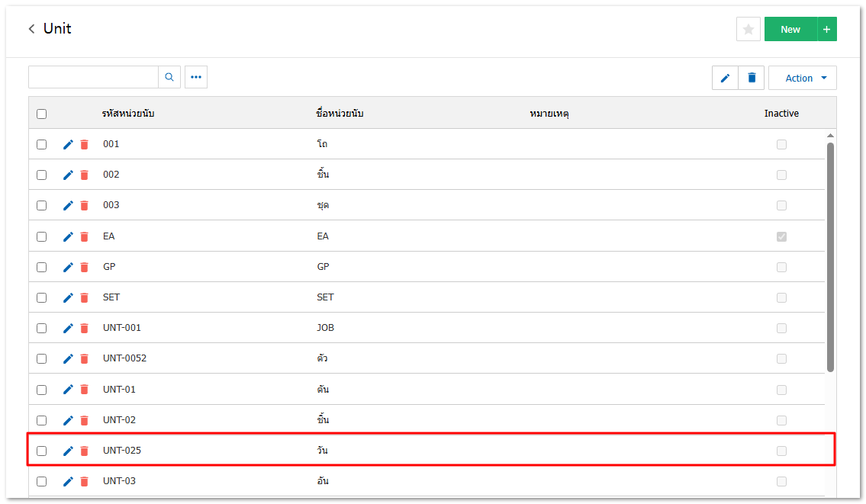Open the Action dropdown menu

tap(803, 78)
